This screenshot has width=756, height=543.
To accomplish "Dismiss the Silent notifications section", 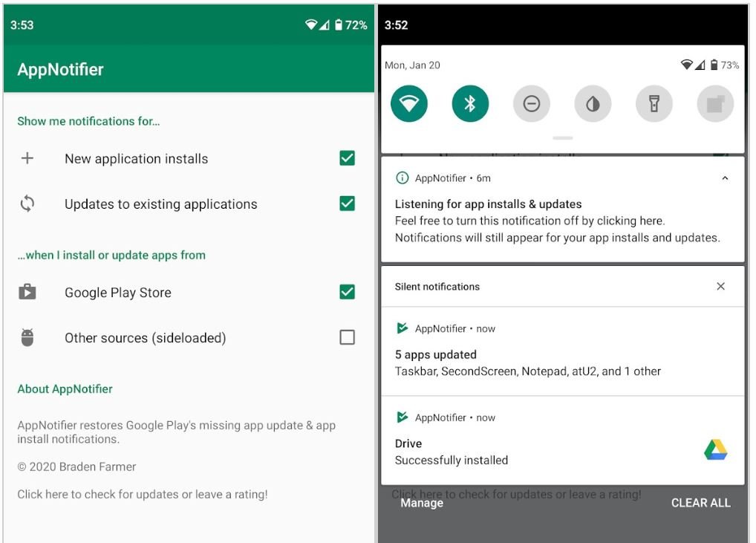I will (720, 287).
